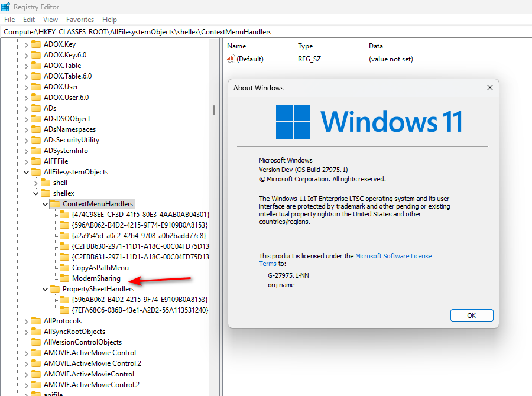Click the shell folder icon
Viewport: 532px width, 396px height.
click(x=45, y=183)
